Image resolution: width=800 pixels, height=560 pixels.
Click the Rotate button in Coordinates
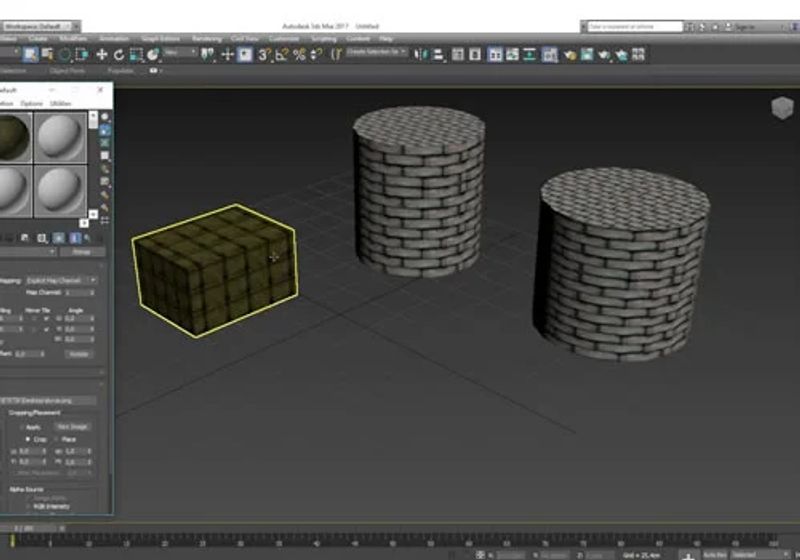pos(79,353)
